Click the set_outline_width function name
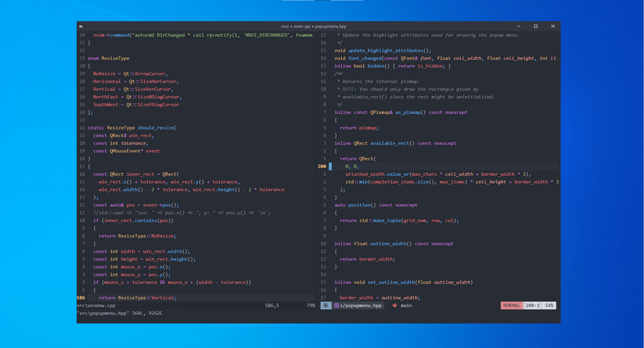 tap(391, 282)
